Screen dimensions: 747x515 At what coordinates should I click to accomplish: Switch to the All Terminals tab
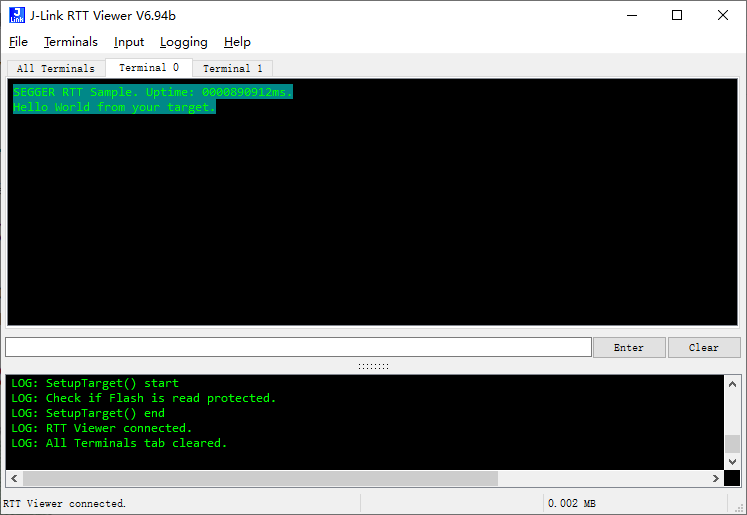coord(56,69)
